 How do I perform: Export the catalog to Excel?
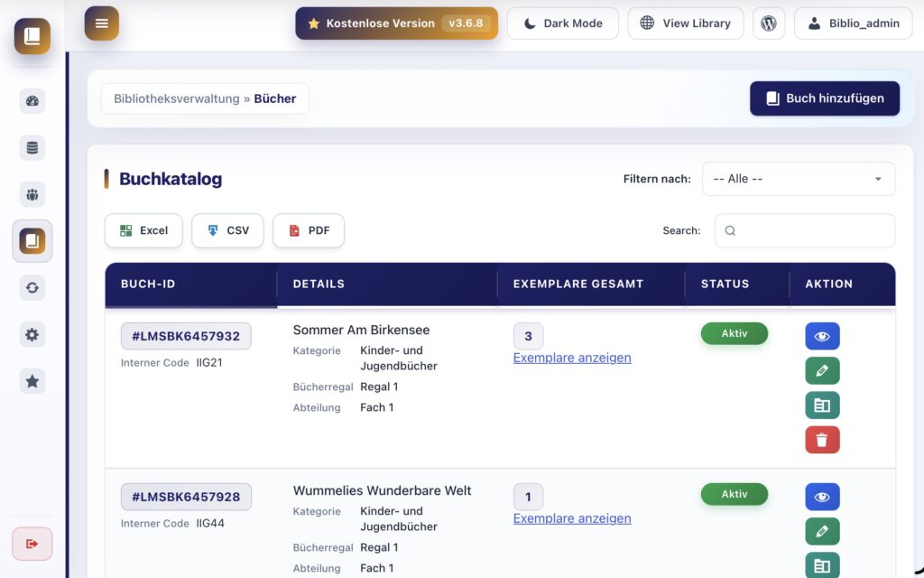click(x=143, y=230)
